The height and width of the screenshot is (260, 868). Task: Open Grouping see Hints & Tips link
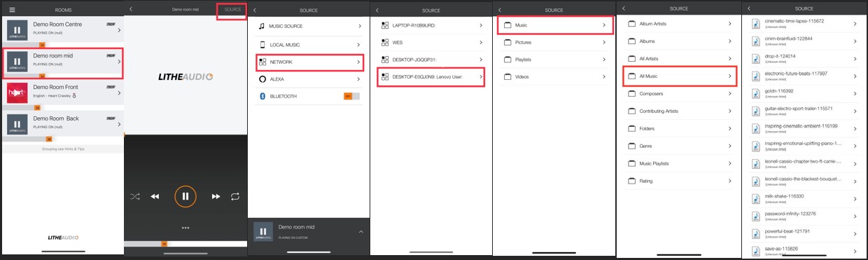(63, 149)
